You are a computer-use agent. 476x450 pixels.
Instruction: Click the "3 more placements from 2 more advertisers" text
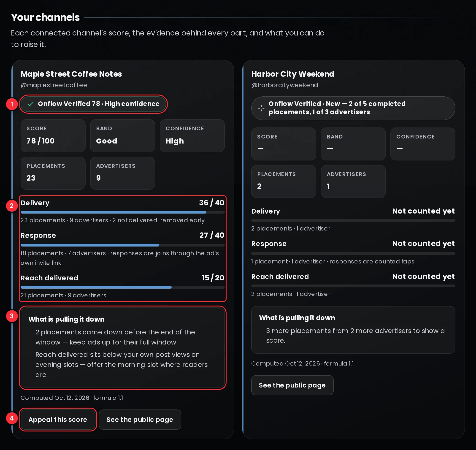(355, 336)
